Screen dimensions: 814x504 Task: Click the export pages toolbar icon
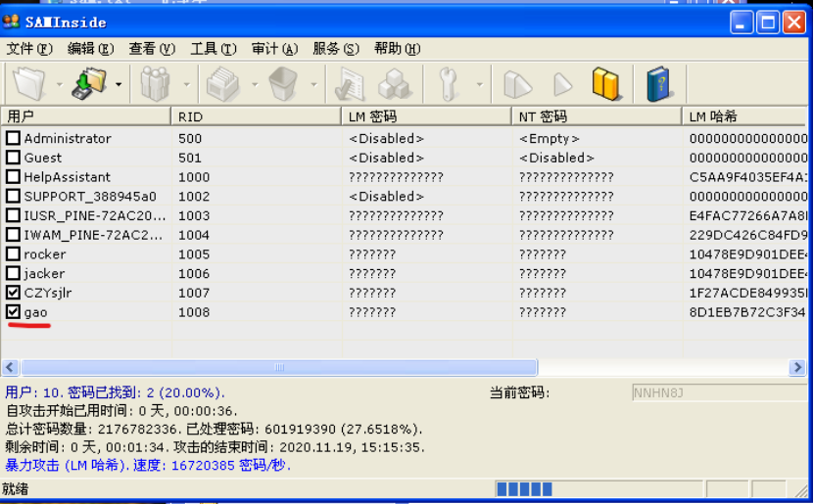(x=222, y=84)
